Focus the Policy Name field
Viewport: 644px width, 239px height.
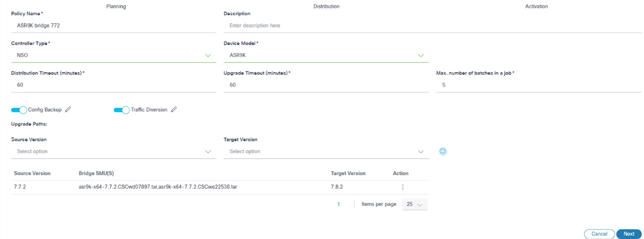[x=113, y=26]
